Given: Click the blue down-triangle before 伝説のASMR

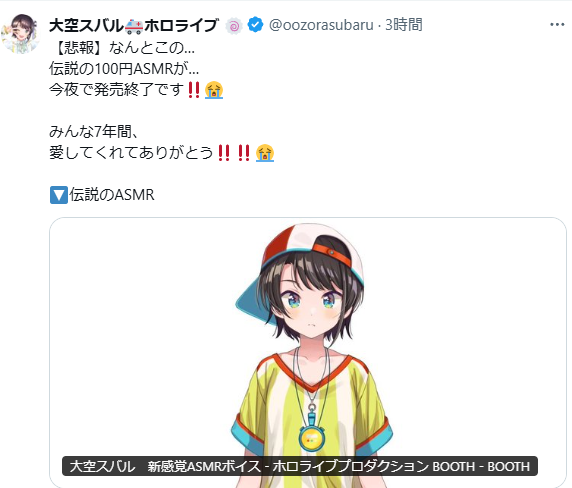Looking at the screenshot, I should click(x=59, y=195).
